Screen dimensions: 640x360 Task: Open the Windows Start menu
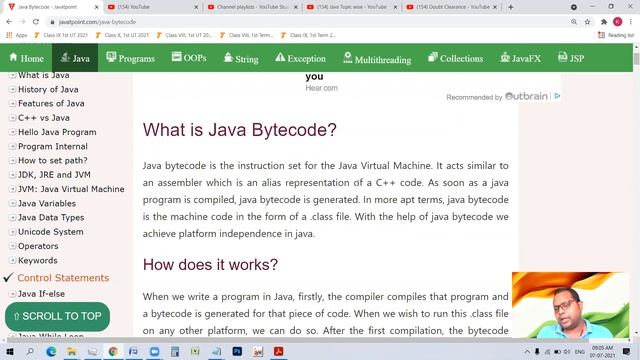[9, 351]
